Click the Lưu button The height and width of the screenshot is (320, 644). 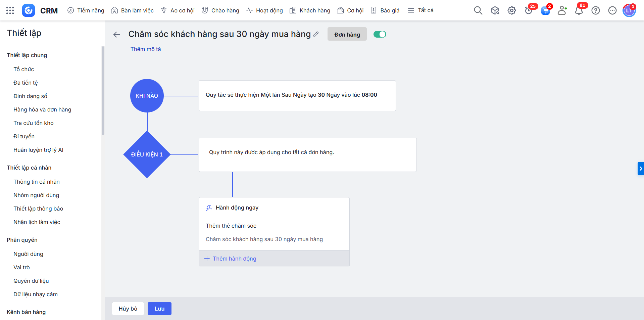pyautogui.click(x=159, y=309)
